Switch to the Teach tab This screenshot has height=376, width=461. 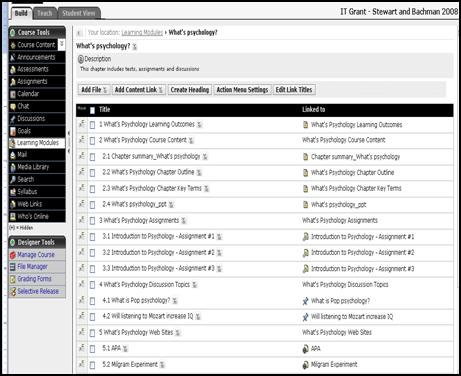click(44, 13)
